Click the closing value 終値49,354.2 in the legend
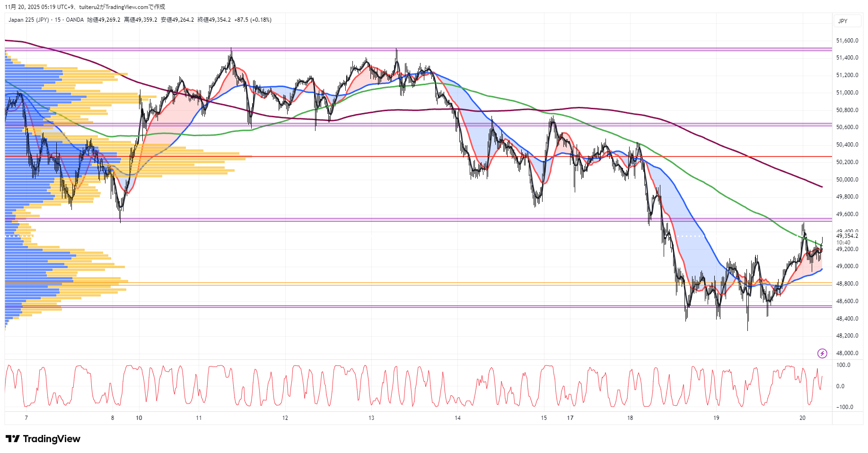 214,20
